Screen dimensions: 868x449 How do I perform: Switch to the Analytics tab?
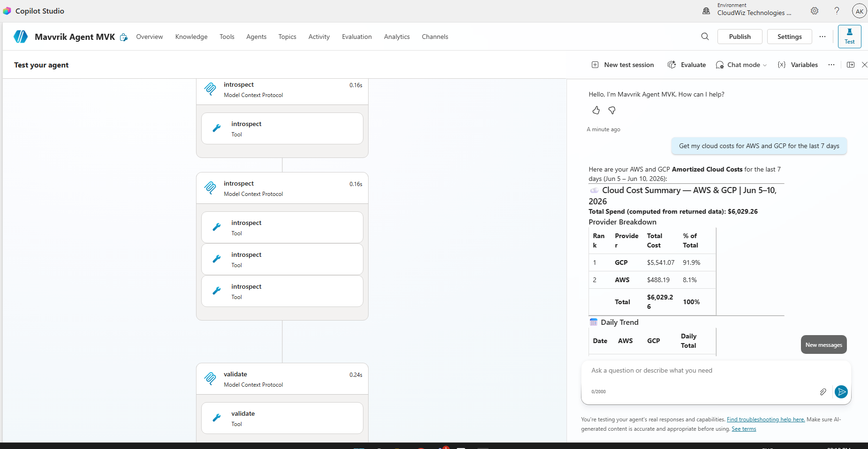[397, 37]
